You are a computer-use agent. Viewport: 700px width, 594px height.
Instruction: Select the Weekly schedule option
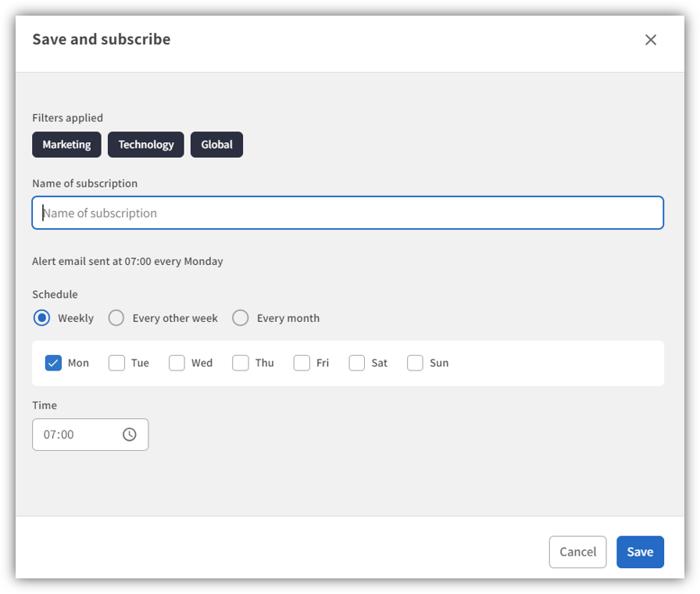tap(41, 318)
